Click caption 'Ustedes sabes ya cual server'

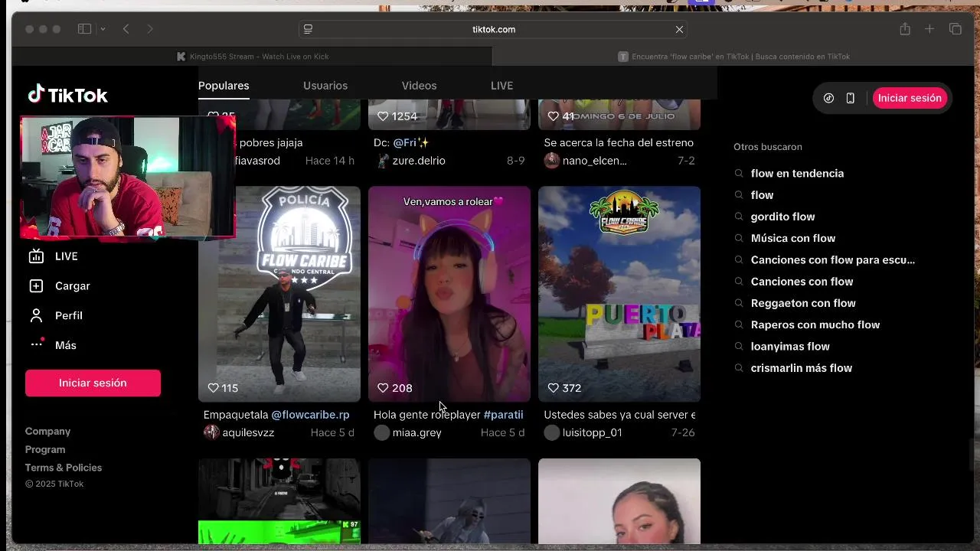click(x=619, y=415)
